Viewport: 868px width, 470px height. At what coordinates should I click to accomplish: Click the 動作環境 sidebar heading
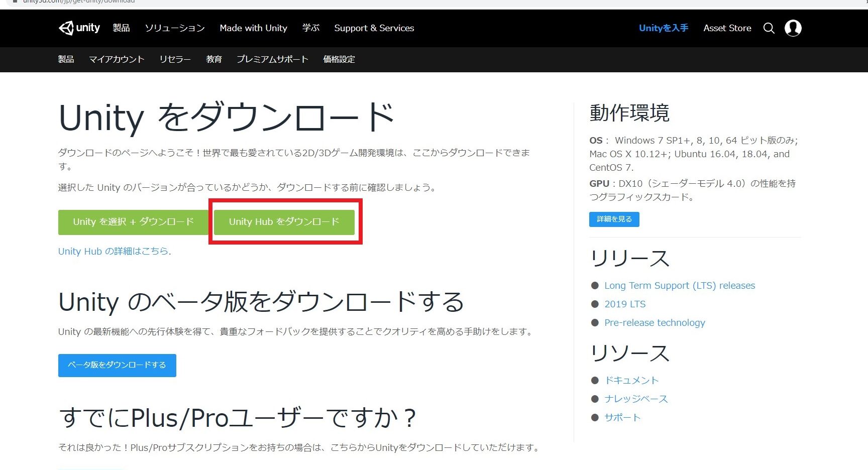[629, 113]
